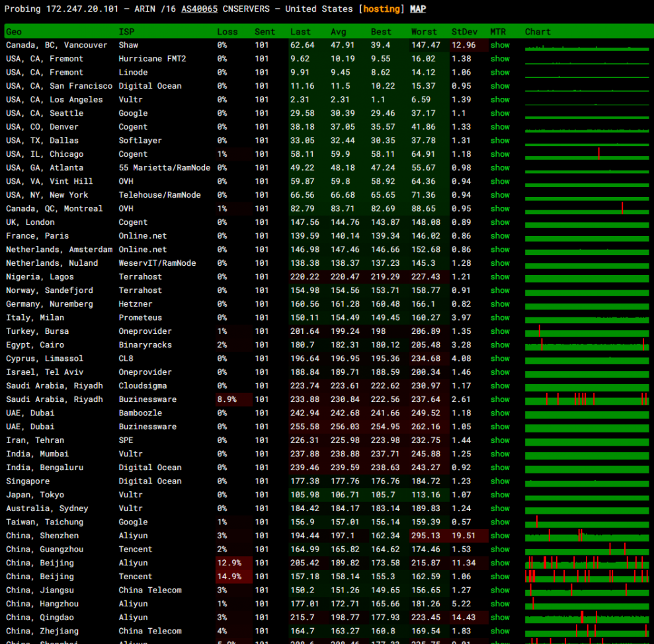Image resolution: width=654 pixels, height=644 pixels.
Task: Show MTR for Denver Cogent row
Action: 500,127
